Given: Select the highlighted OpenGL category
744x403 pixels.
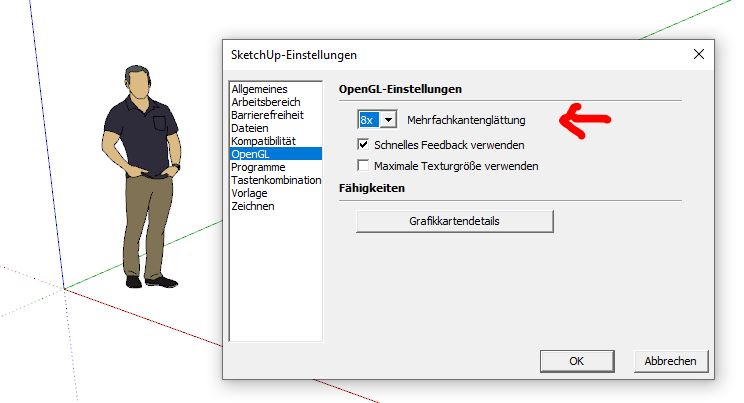Looking at the screenshot, I should pos(276,154).
